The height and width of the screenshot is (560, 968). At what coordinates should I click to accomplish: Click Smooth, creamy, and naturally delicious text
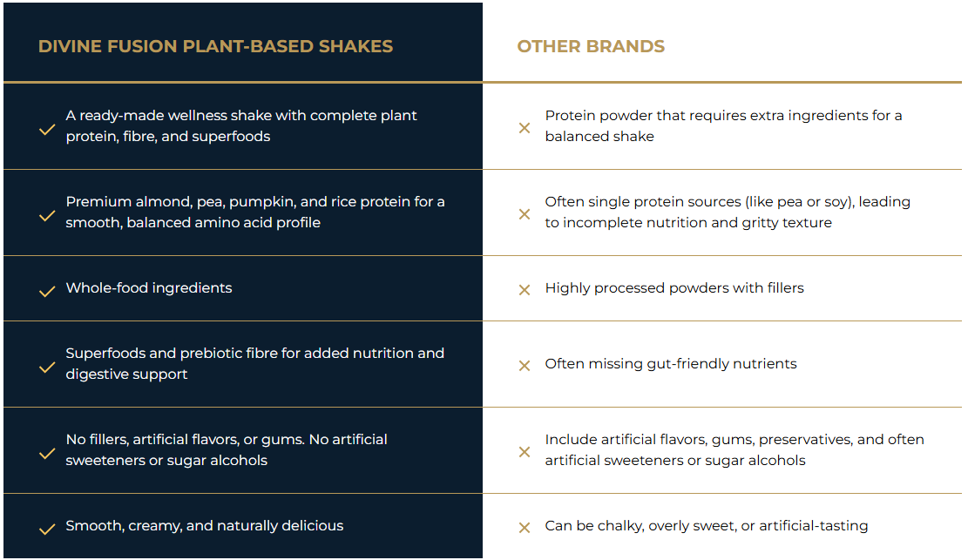(205, 526)
